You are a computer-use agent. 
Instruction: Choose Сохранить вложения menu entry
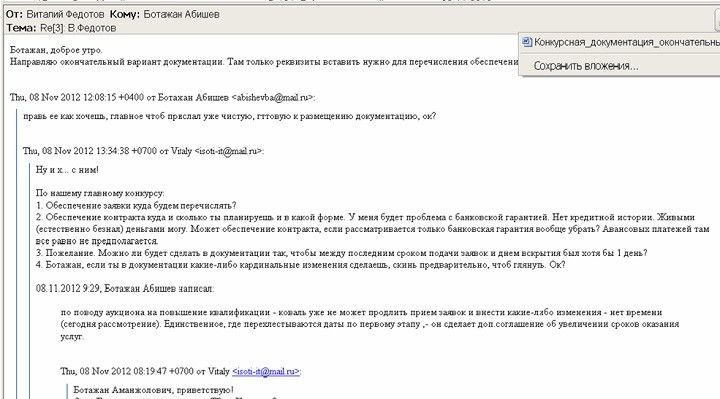click(x=585, y=66)
